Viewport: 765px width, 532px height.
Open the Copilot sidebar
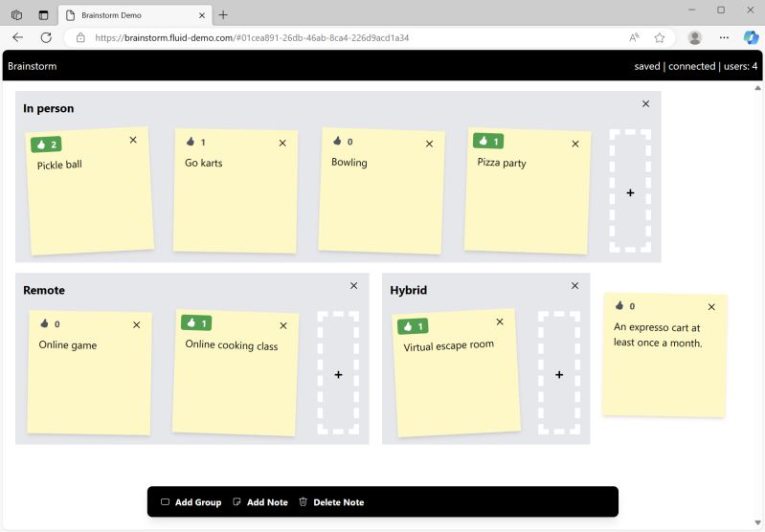click(x=751, y=37)
